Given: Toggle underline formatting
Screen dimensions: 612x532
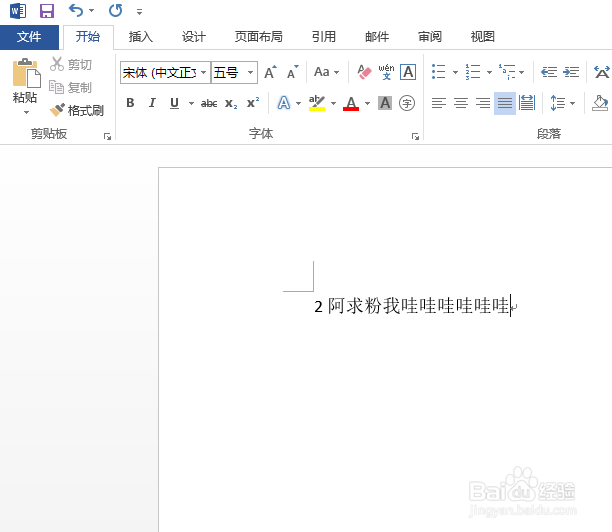Looking at the screenshot, I should pos(174,103).
